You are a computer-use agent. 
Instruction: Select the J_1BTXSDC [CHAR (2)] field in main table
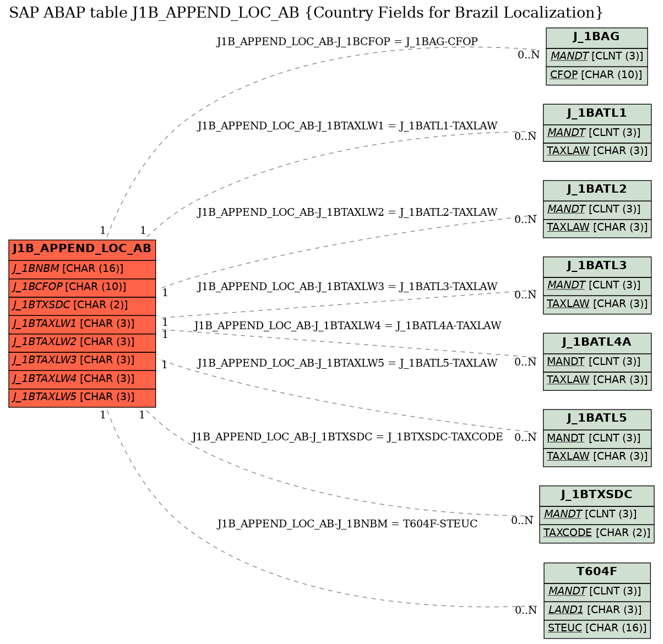coord(82,305)
